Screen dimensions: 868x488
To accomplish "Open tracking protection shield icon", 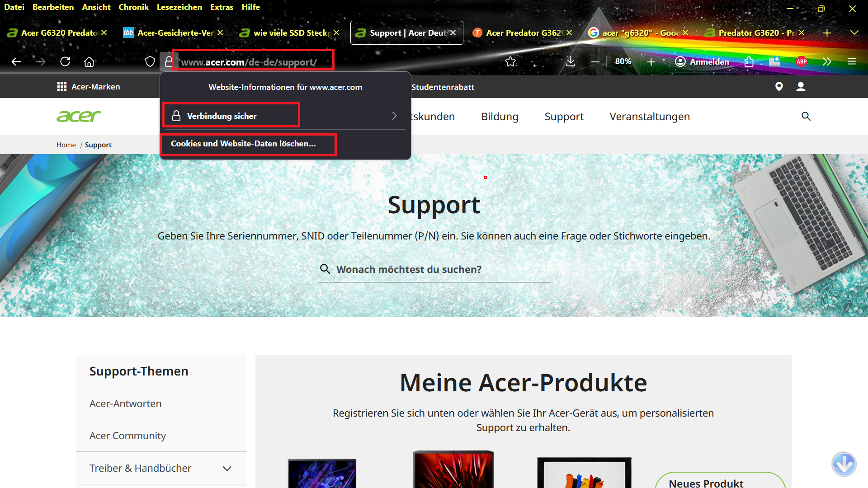I will click(150, 62).
